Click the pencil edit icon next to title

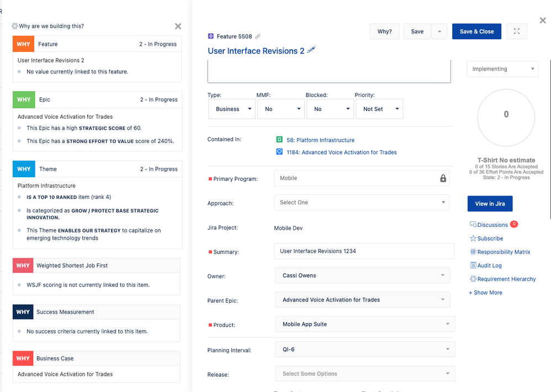(311, 50)
